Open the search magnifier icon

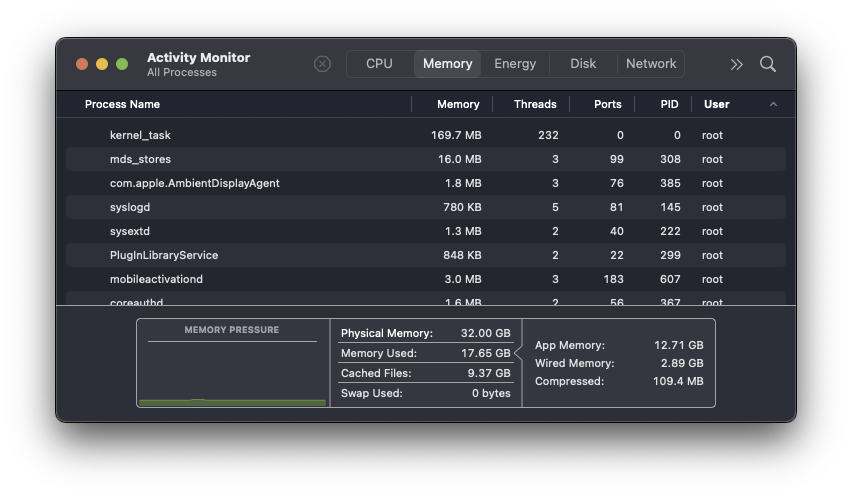point(768,64)
